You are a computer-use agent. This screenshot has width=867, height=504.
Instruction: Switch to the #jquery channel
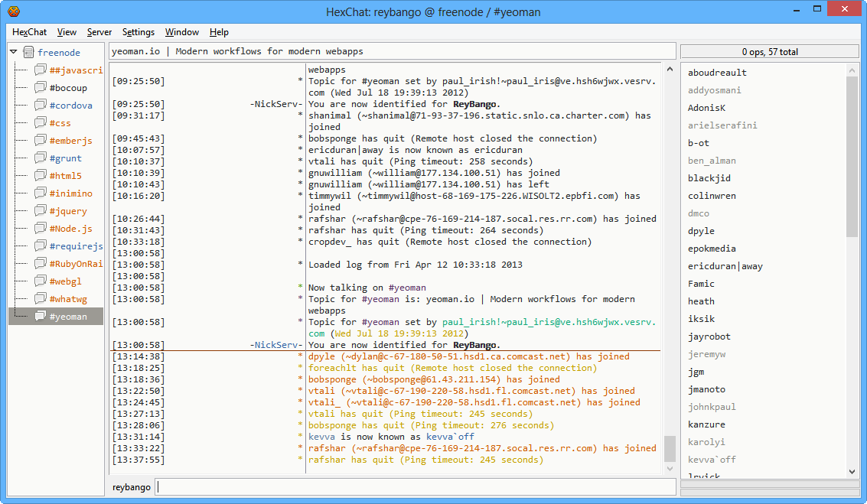click(x=68, y=211)
